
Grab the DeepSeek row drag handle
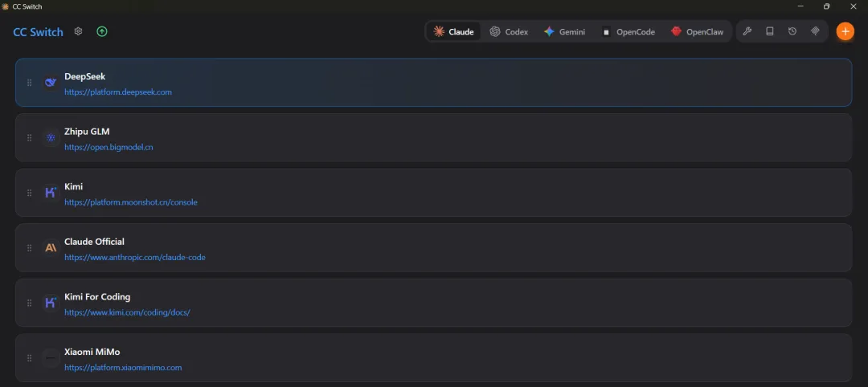point(30,83)
